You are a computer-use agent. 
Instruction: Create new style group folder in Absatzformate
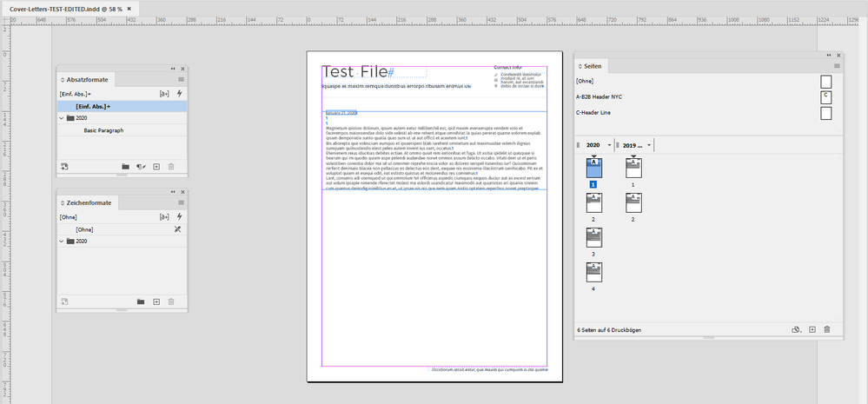click(126, 167)
